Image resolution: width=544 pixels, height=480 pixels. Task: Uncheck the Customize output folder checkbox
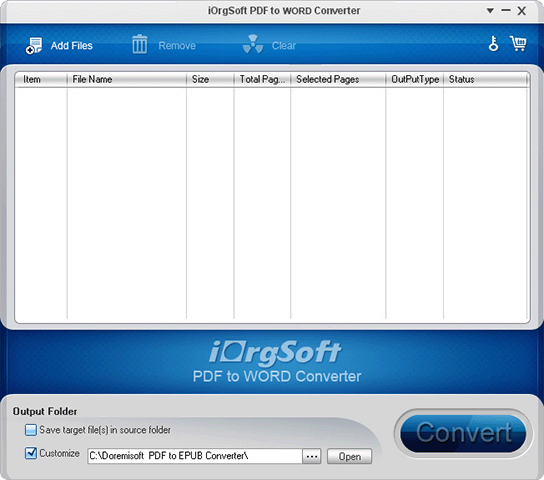pos(31,453)
